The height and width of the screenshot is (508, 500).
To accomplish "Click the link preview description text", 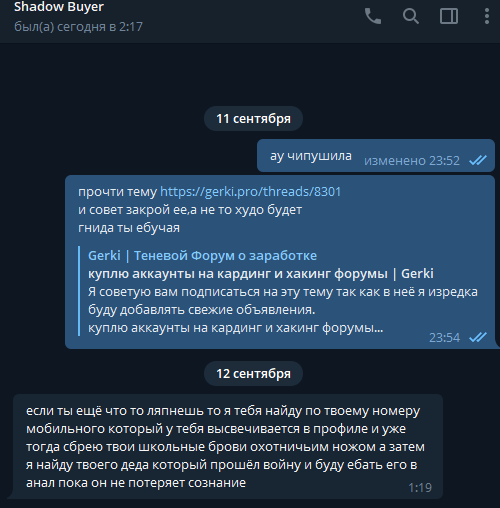I will (x=283, y=310).
